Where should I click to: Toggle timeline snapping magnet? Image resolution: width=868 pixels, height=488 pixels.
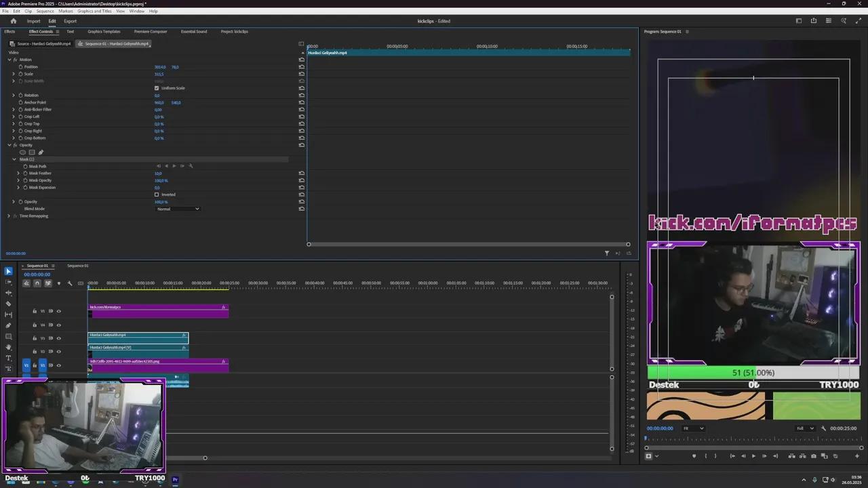[37, 283]
